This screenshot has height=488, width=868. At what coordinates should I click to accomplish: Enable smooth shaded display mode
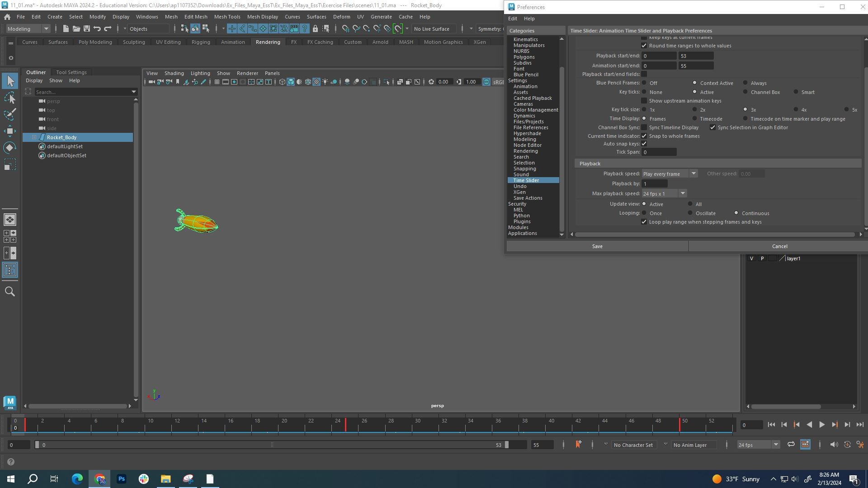(291, 82)
